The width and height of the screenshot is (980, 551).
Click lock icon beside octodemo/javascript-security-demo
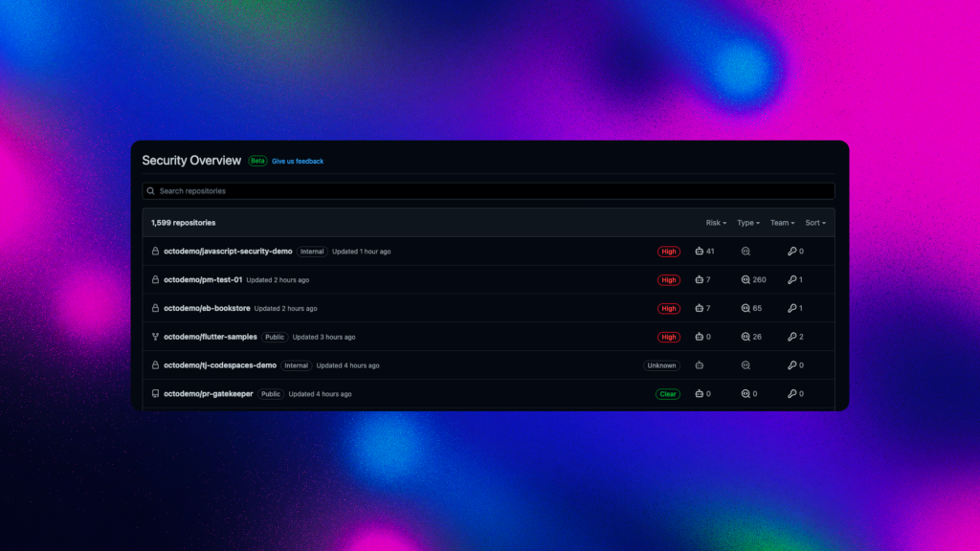tap(155, 252)
